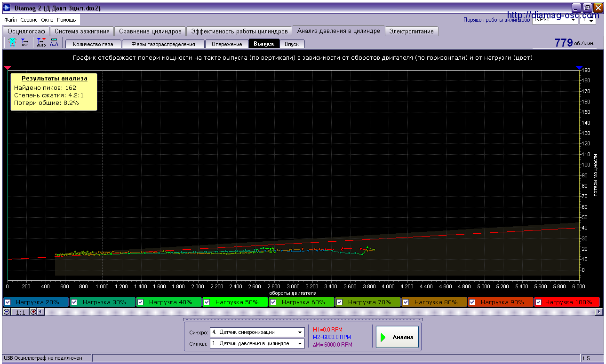Image resolution: width=606 pixels, height=364 pixels.
Task: Click the zoom out minus icon
Action: (7, 312)
